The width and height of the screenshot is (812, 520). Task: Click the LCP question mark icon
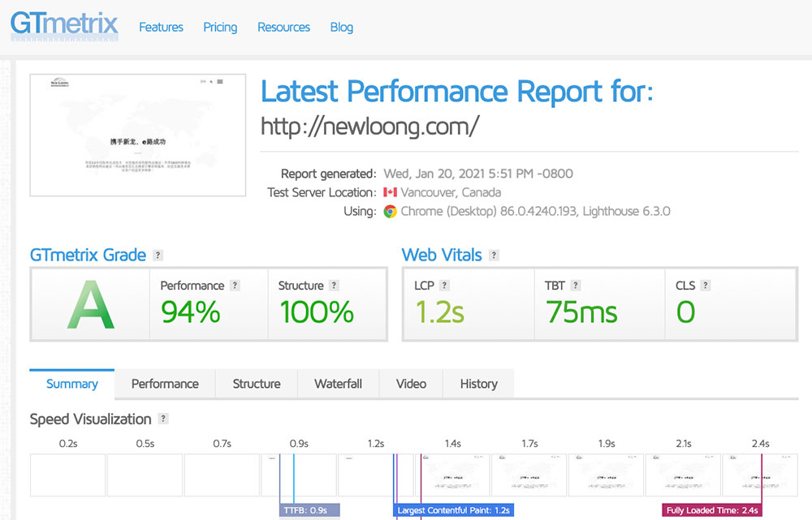coord(444,286)
